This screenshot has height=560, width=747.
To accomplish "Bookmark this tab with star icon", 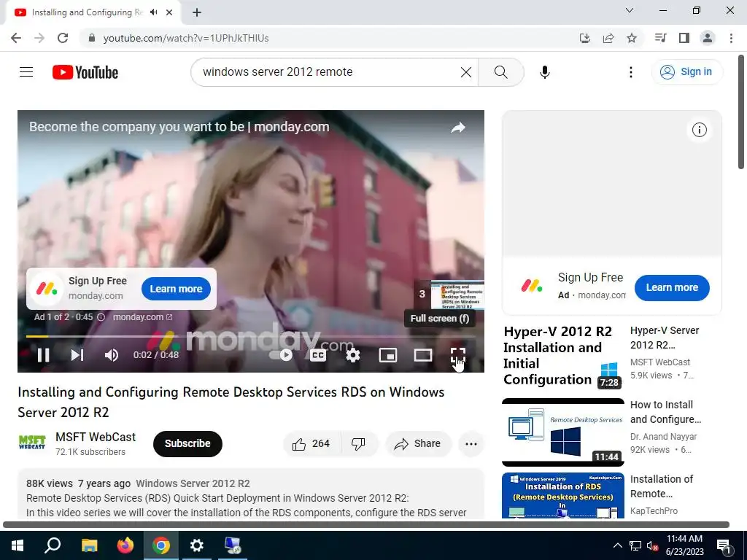I will coord(632,38).
